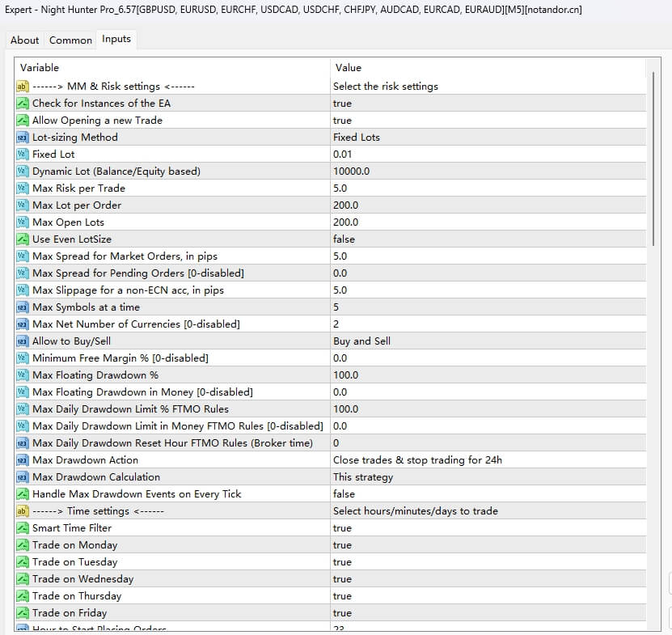Click the icon next to Max Floating Drawdown in Money

tap(23, 392)
